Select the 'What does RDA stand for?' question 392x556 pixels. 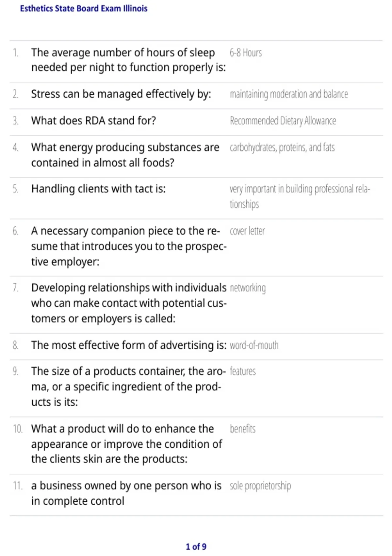click(x=94, y=121)
